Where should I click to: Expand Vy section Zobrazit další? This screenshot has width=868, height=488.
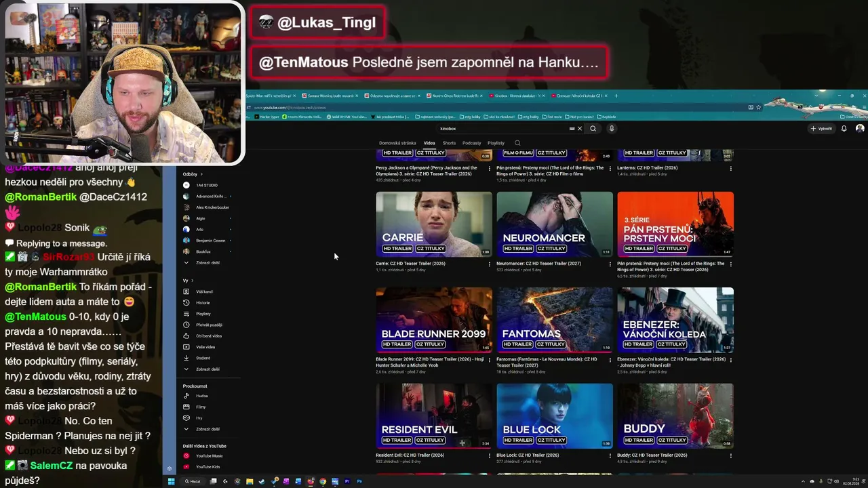[x=208, y=369]
